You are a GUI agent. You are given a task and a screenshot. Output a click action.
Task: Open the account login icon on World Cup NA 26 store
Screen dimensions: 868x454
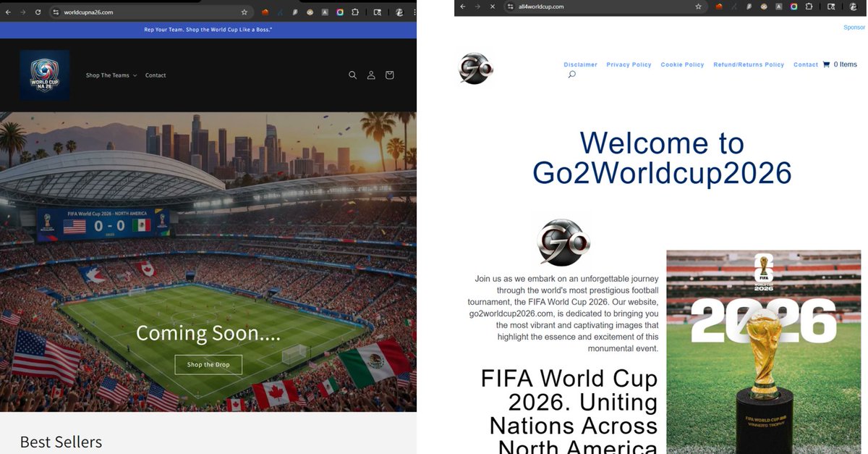tap(371, 75)
